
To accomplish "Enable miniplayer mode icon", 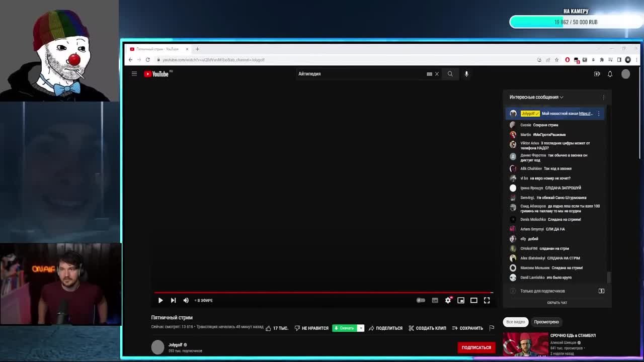I will (461, 300).
